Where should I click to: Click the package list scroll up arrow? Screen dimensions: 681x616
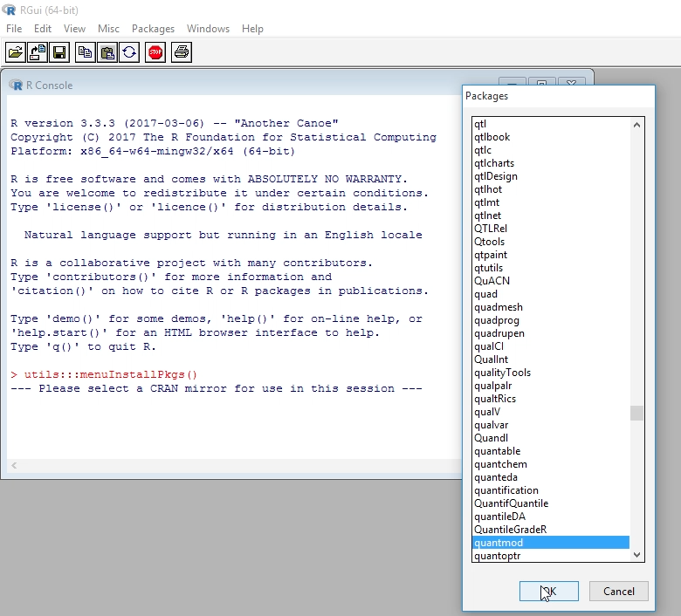[636, 125]
